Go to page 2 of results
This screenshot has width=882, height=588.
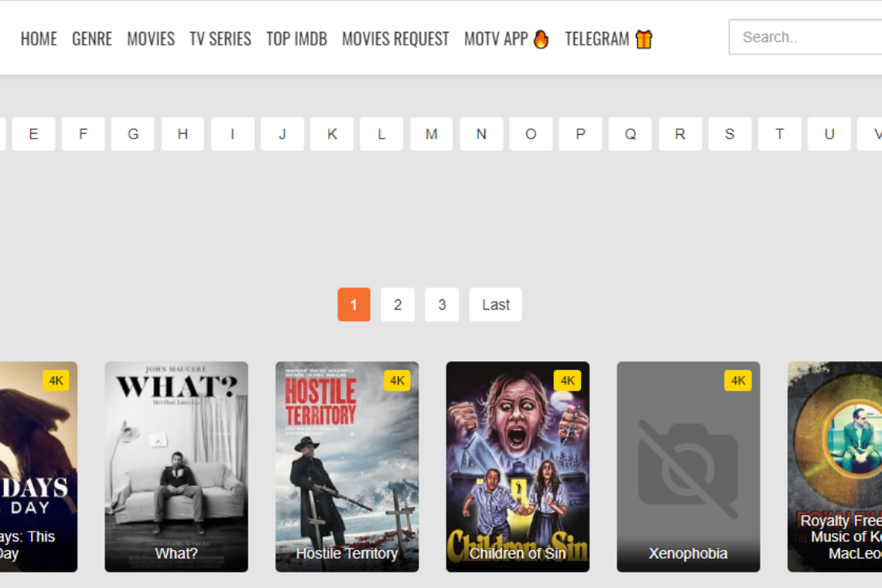click(x=398, y=305)
